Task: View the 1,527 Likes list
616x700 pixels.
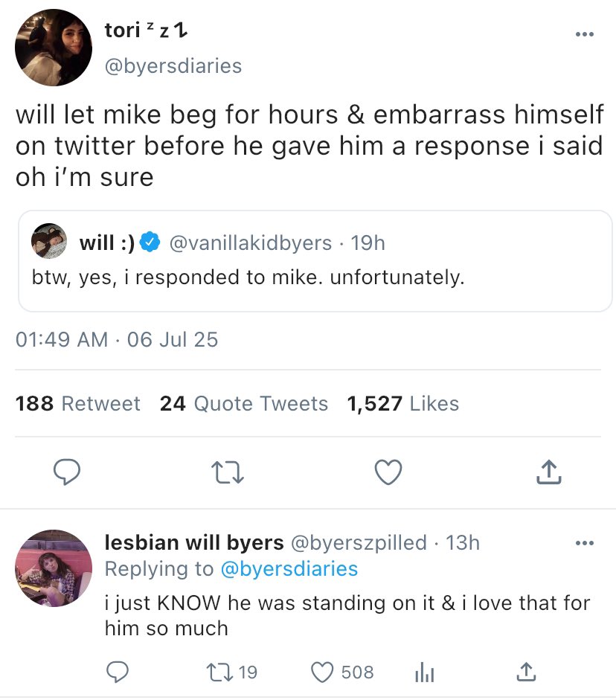Action: (403, 403)
